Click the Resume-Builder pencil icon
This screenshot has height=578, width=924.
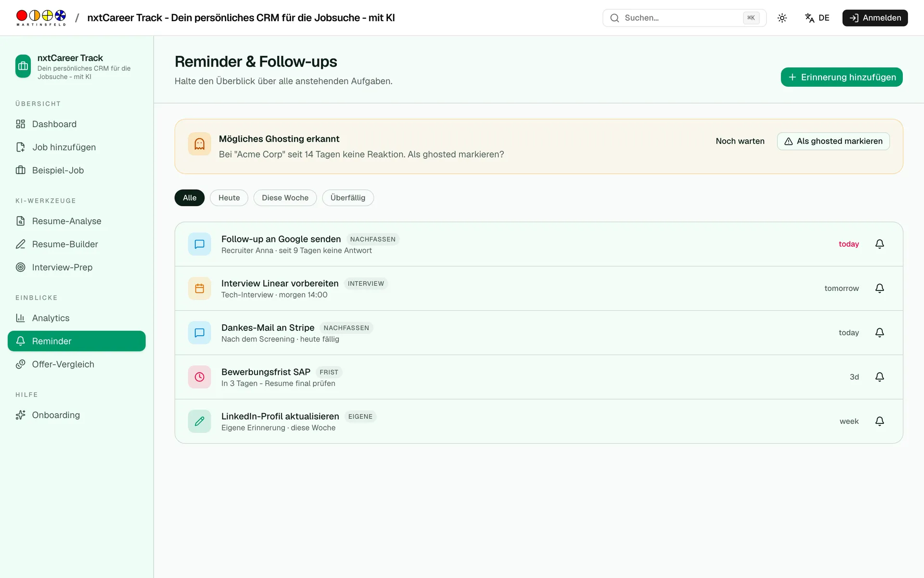(x=20, y=244)
